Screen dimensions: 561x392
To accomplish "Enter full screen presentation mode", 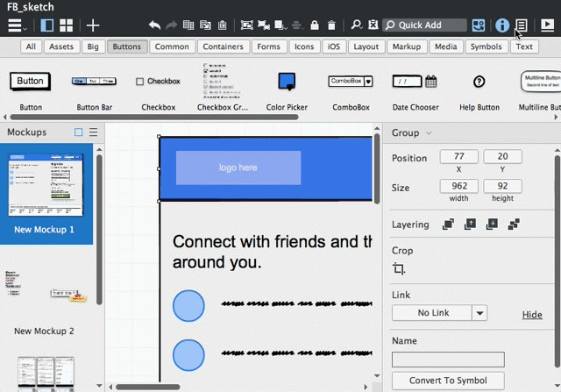I will click(x=547, y=25).
